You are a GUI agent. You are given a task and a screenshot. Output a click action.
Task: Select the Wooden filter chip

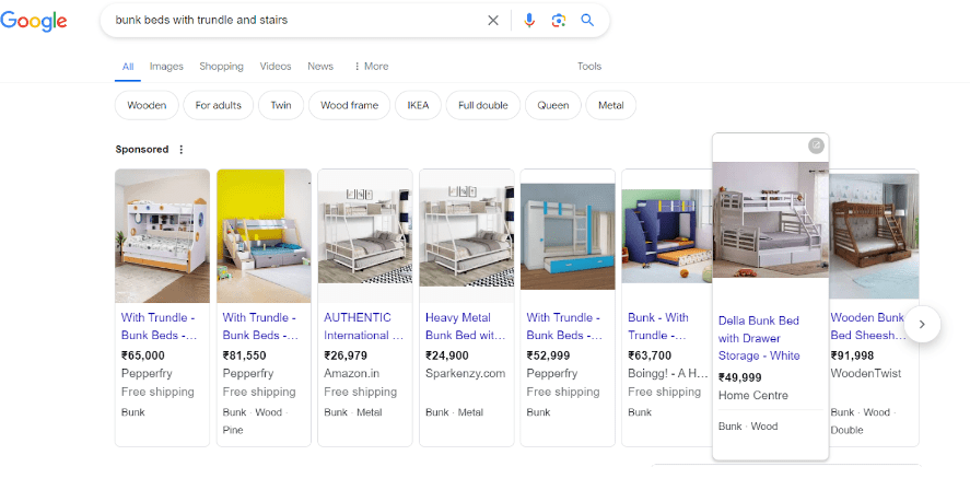coord(147,105)
